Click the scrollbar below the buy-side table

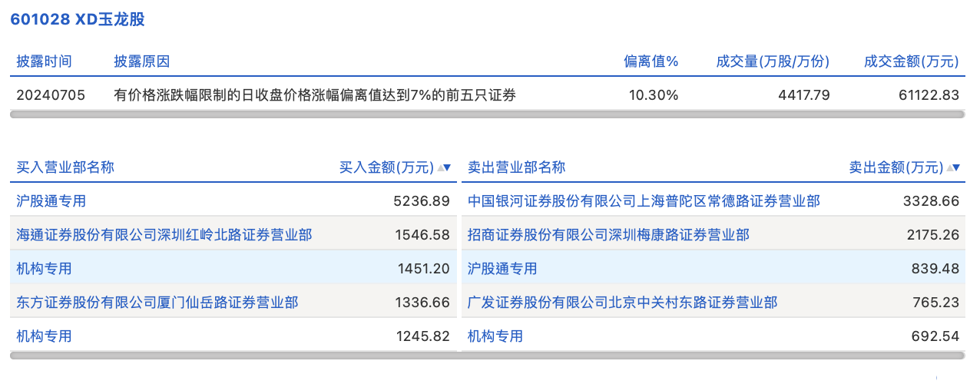coord(234,356)
